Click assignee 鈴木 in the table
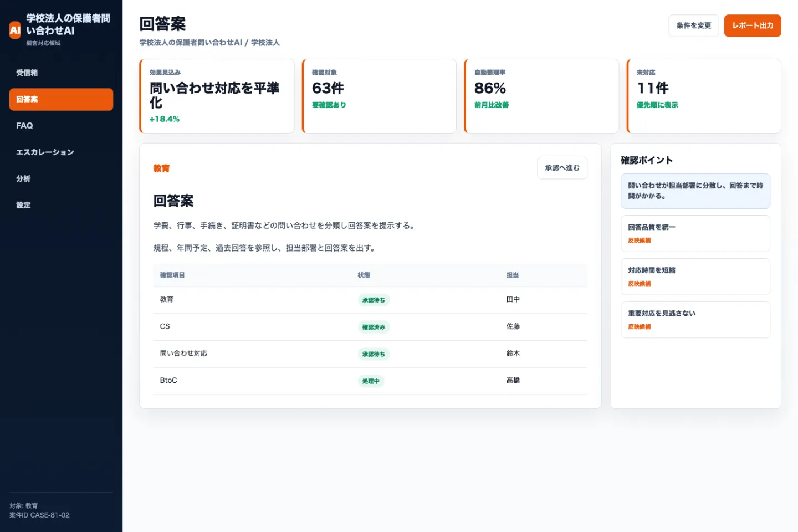This screenshot has height=532, width=798. coord(513,354)
